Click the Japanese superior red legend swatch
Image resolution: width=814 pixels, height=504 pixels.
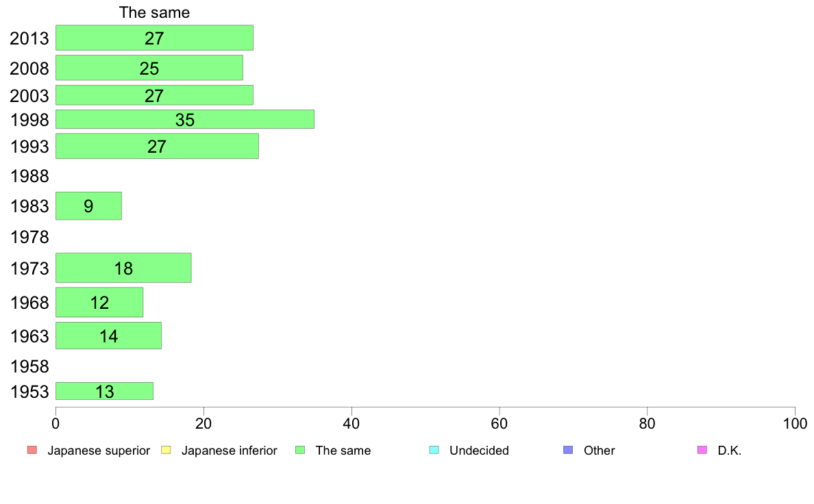click(32, 450)
